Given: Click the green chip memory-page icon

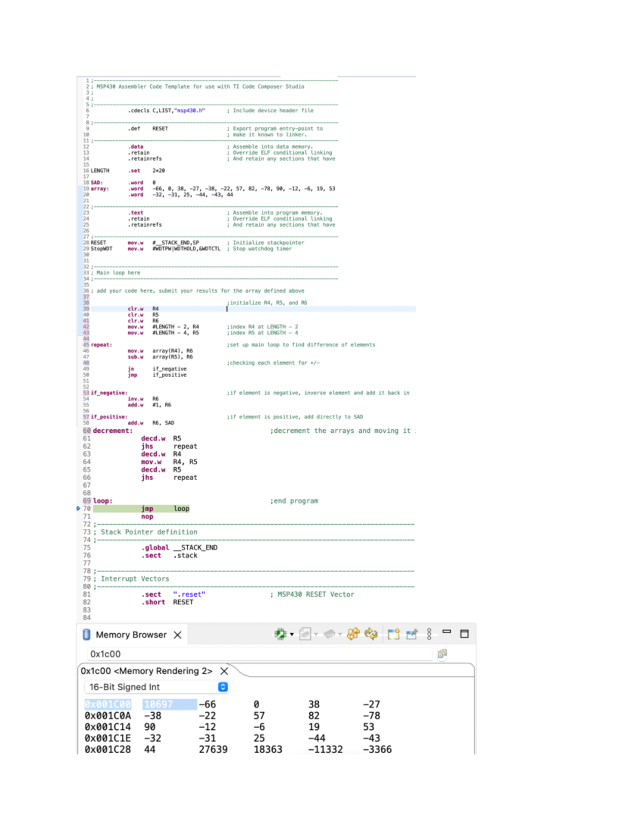Looking at the screenshot, I should [280, 634].
